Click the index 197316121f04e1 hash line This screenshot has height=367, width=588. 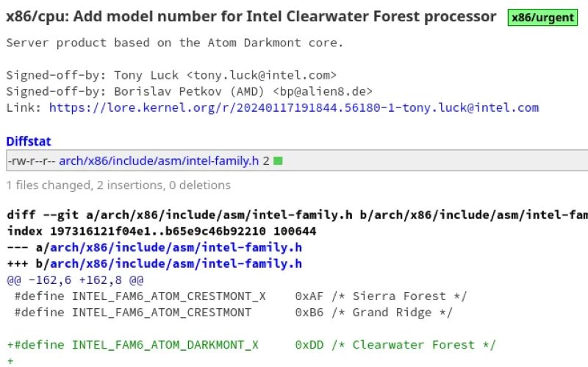click(162, 231)
